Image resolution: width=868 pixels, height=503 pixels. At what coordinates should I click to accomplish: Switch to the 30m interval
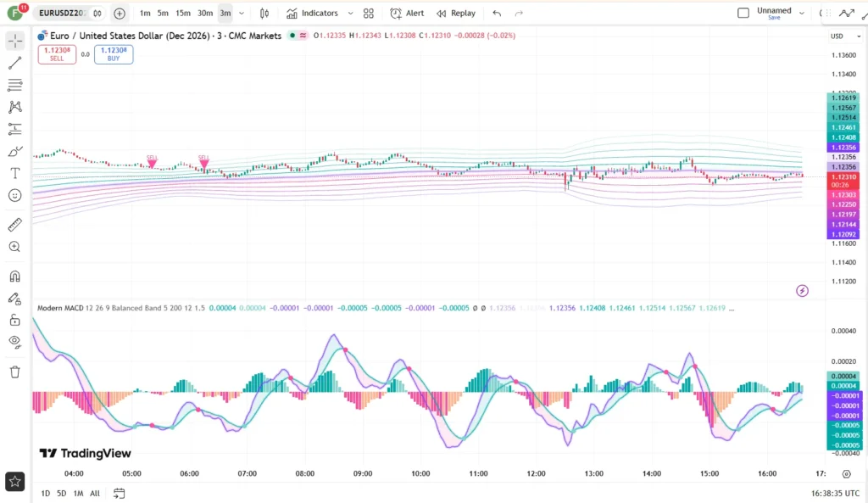[x=205, y=14]
